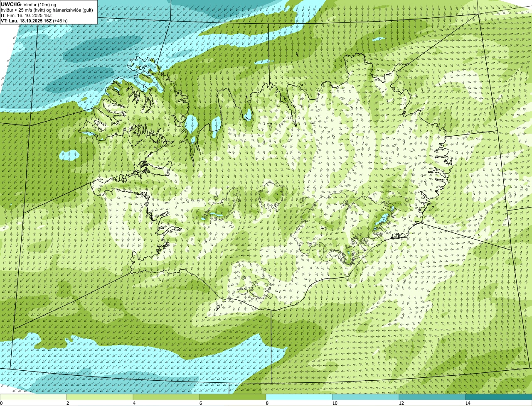
Task: Click the '8' legend tick label
Action: 267,403
